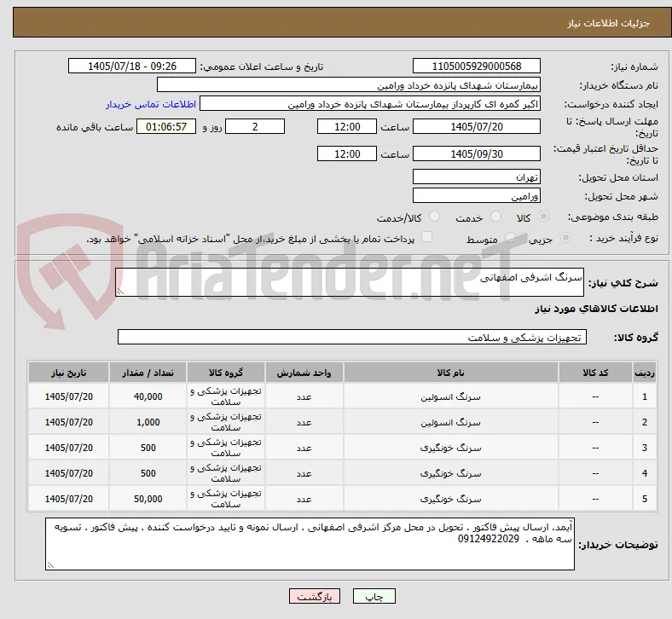
Task: Click the response deadline time 12:00 field
Action: [347, 126]
